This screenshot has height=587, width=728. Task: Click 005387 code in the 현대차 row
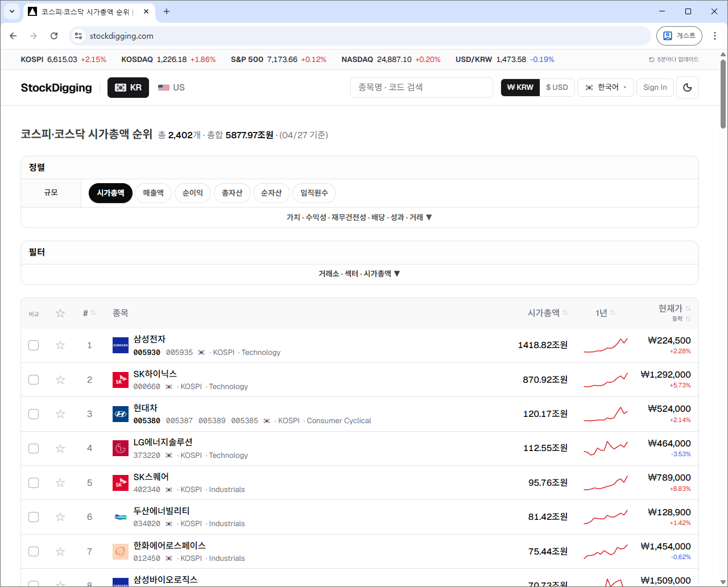point(179,421)
